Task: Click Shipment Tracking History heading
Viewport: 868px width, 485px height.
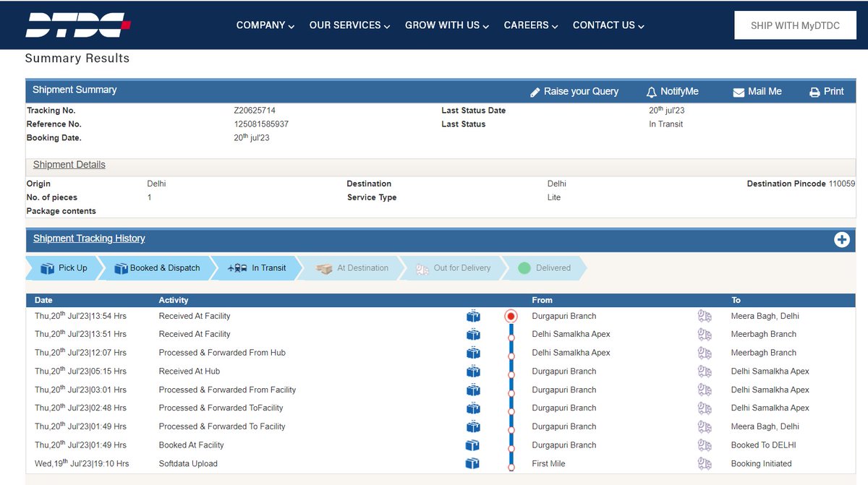Action: pyautogui.click(x=89, y=239)
